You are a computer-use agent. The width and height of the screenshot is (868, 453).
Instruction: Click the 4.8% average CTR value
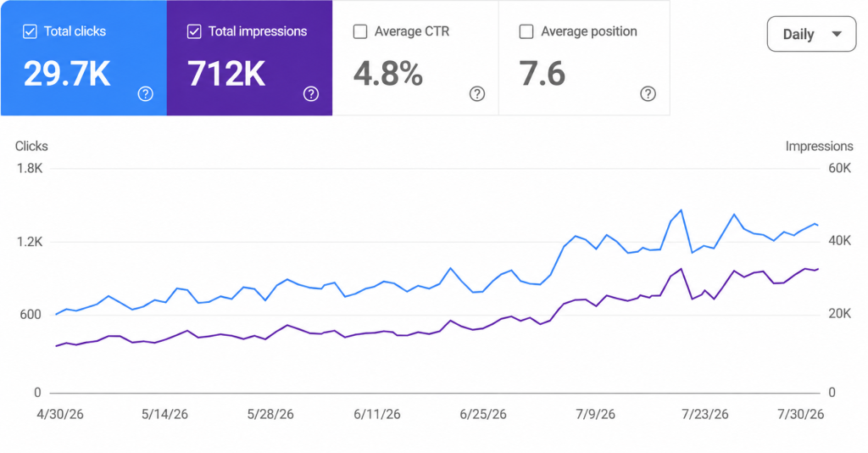coord(388,74)
